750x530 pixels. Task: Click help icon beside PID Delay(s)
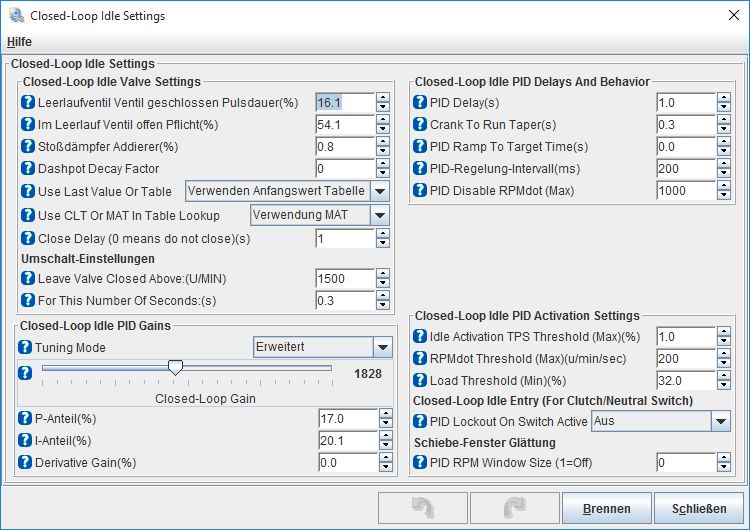point(421,103)
